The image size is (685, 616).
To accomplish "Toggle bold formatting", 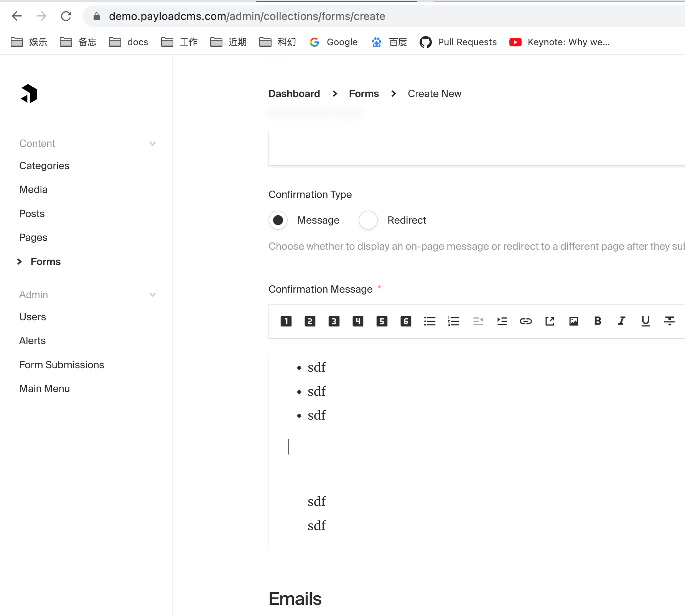I will pyautogui.click(x=597, y=321).
